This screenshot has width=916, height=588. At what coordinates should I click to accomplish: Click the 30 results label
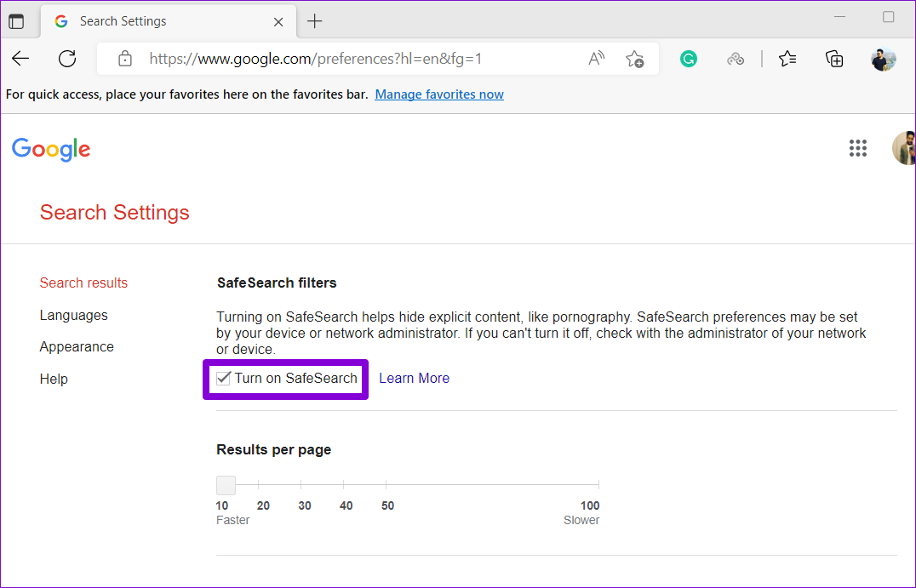(305, 505)
